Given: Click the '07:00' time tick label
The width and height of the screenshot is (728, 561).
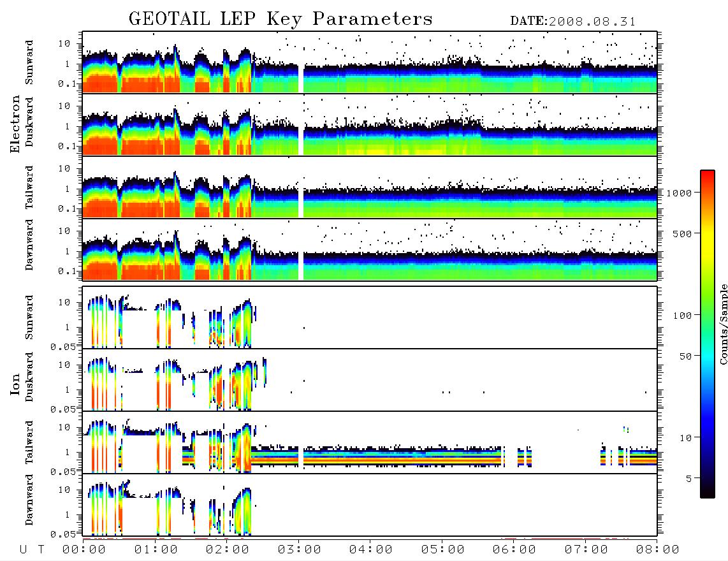Looking at the screenshot, I should [x=586, y=550].
